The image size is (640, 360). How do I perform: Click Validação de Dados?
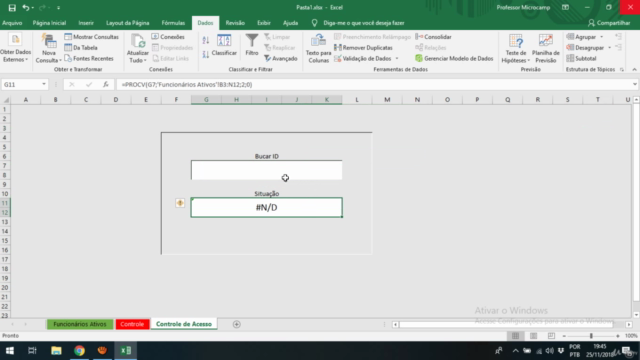point(362,58)
